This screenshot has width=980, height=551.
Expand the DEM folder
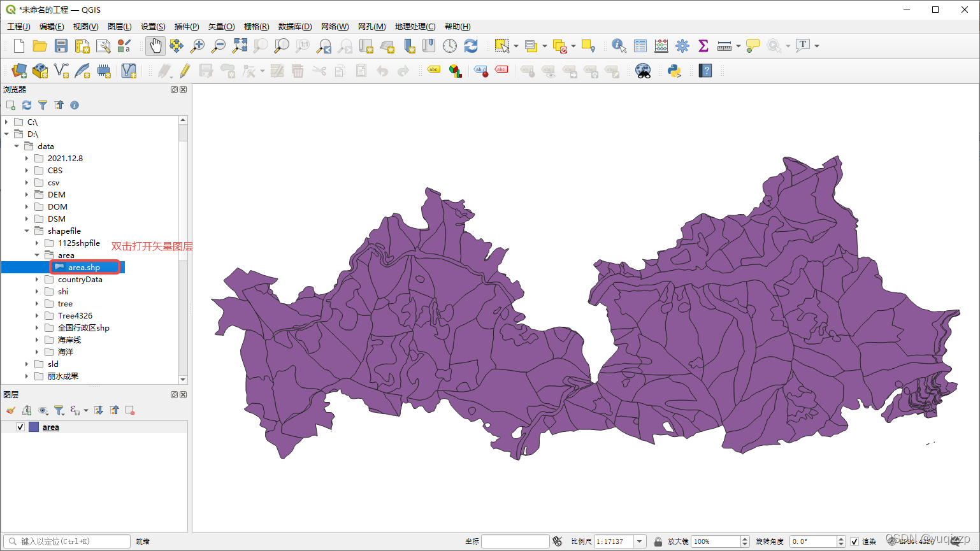27,194
